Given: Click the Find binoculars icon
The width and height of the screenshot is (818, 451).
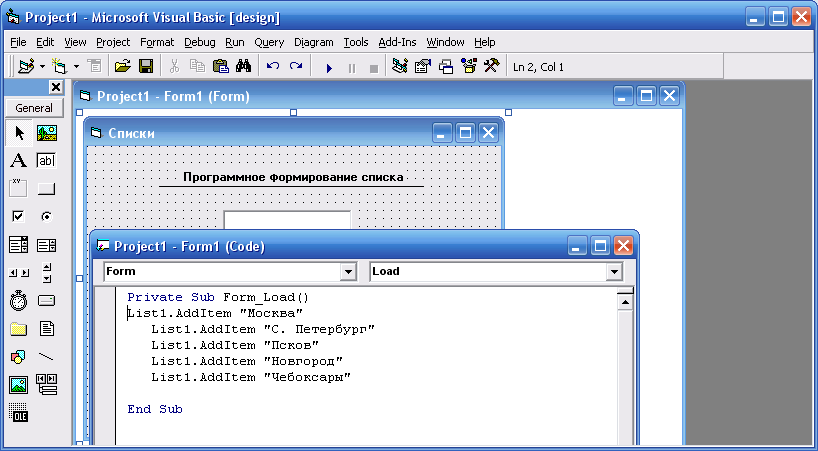Looking at the screenshot, I should click(x=243, y=67).
